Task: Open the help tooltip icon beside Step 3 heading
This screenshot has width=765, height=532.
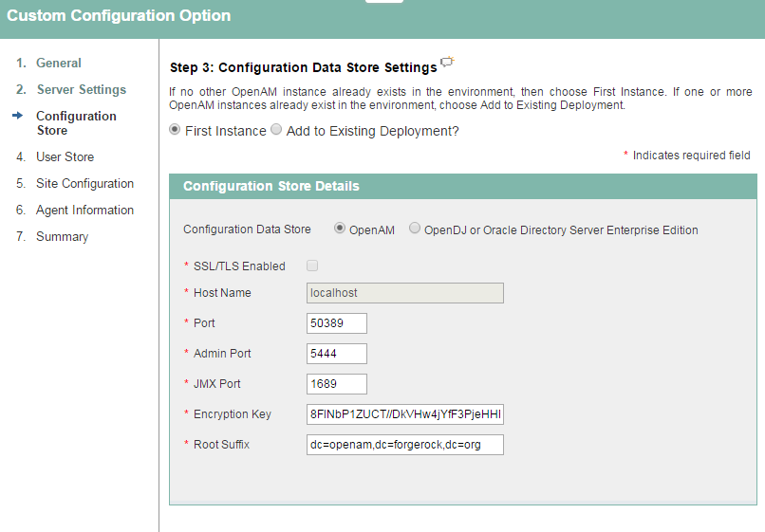Action: click(x=447, y=62)
